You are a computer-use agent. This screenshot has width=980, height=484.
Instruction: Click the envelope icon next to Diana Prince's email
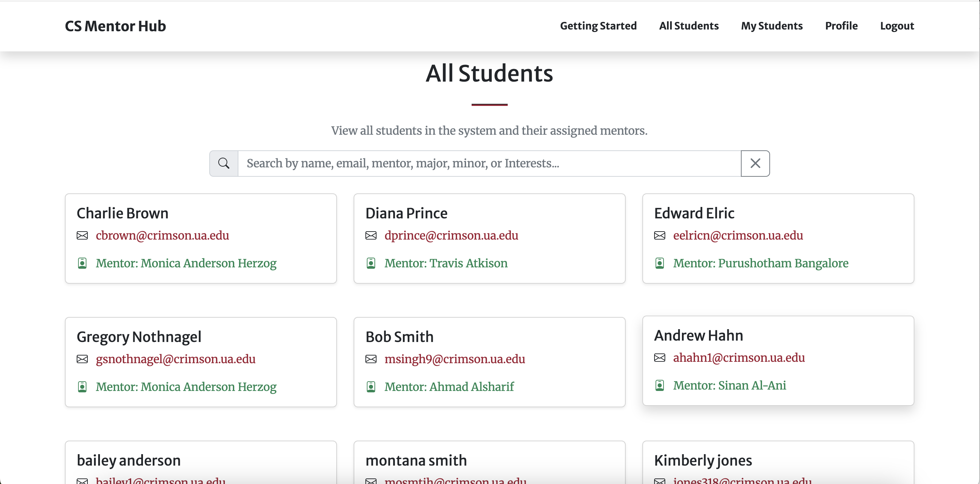[371, 236]
